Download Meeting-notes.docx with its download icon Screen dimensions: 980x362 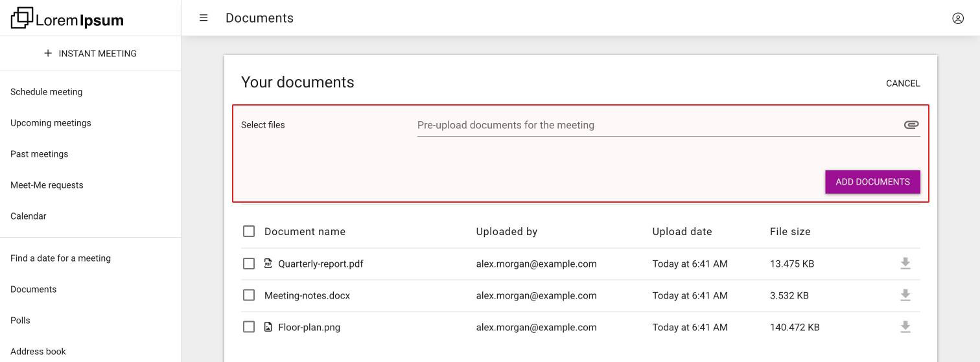[x=905, y=295]
